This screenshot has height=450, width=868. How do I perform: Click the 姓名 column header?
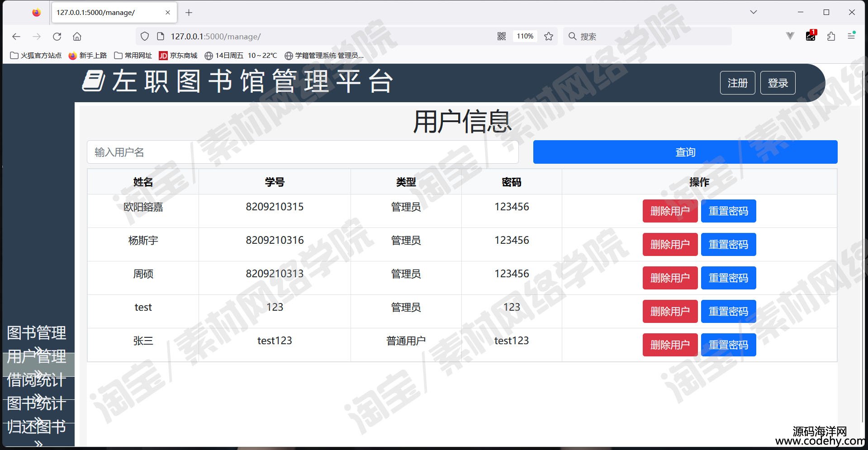[x=143, y=182]
